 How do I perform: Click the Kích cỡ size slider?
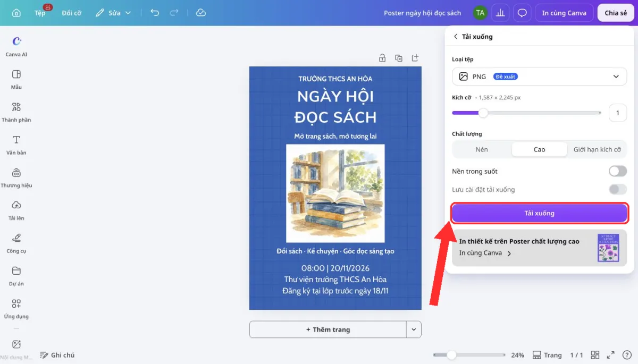pyautogui.click(x=526, y=113)
